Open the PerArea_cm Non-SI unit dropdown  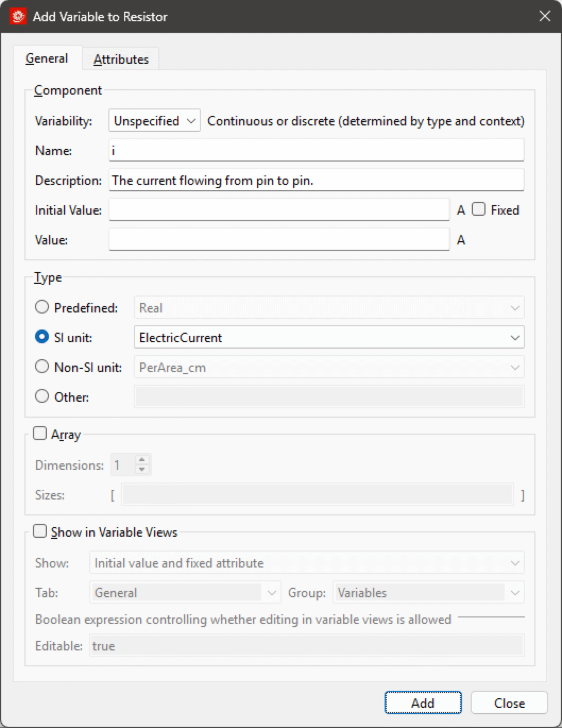(x=329, y=367)
